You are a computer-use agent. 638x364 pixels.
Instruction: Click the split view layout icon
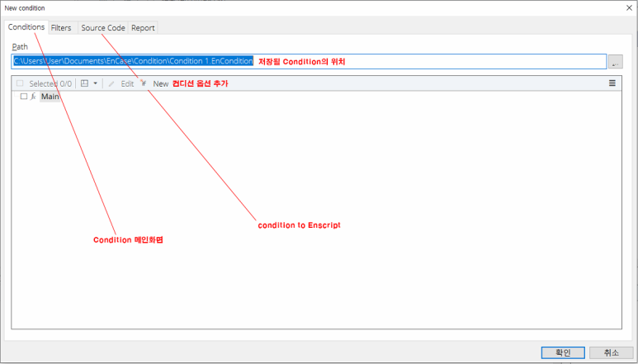pyautogui.click(x=85, y=83)
